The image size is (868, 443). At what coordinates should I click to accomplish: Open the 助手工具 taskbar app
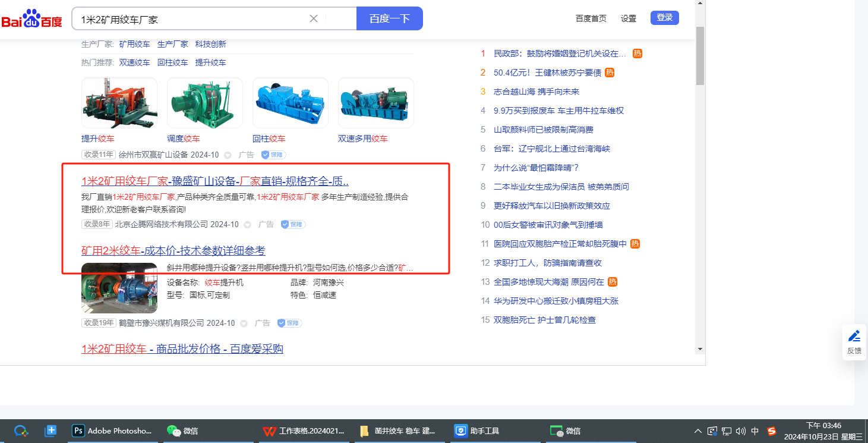(476, 431)
